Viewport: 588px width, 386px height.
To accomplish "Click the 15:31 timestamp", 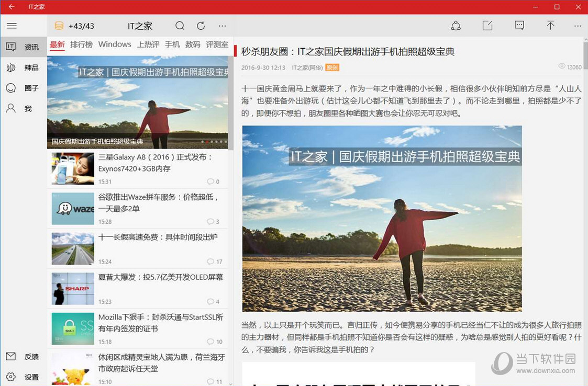I will (105, 182).
